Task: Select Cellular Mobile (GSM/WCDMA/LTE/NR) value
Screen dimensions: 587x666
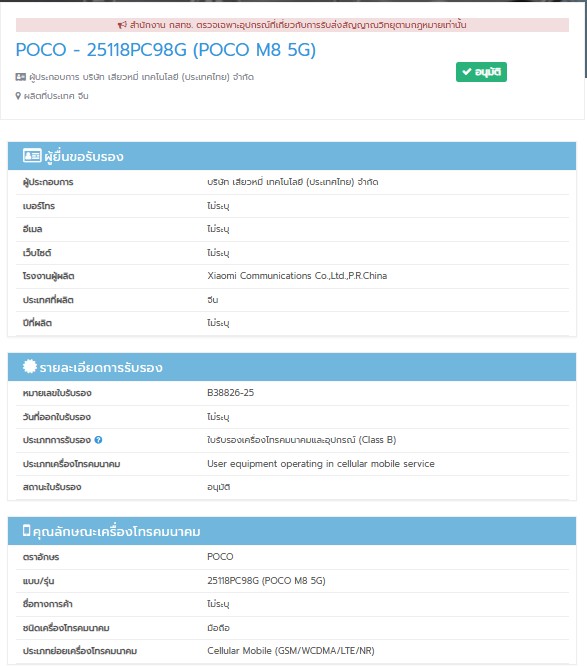Action: (x=291, y=651)
